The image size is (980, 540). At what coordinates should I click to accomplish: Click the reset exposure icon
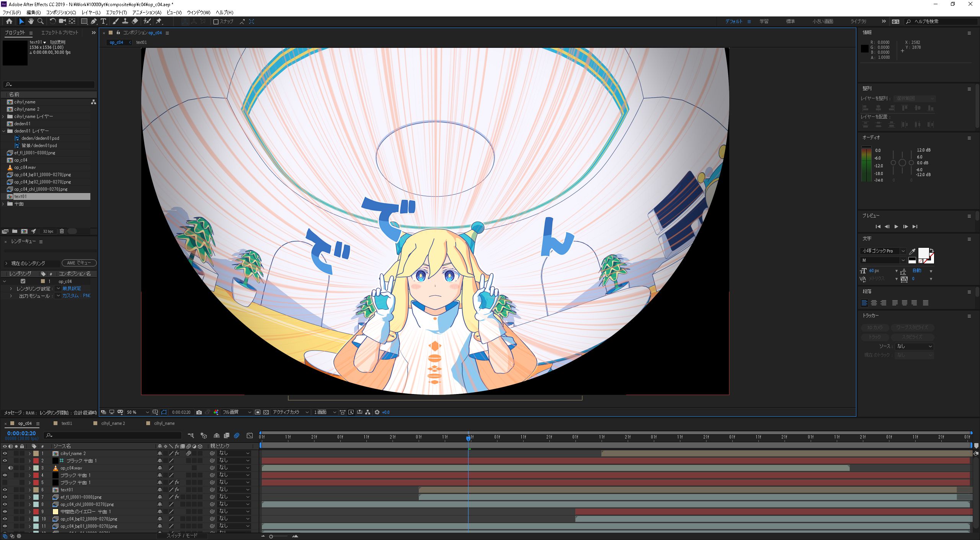click(377, 412)
